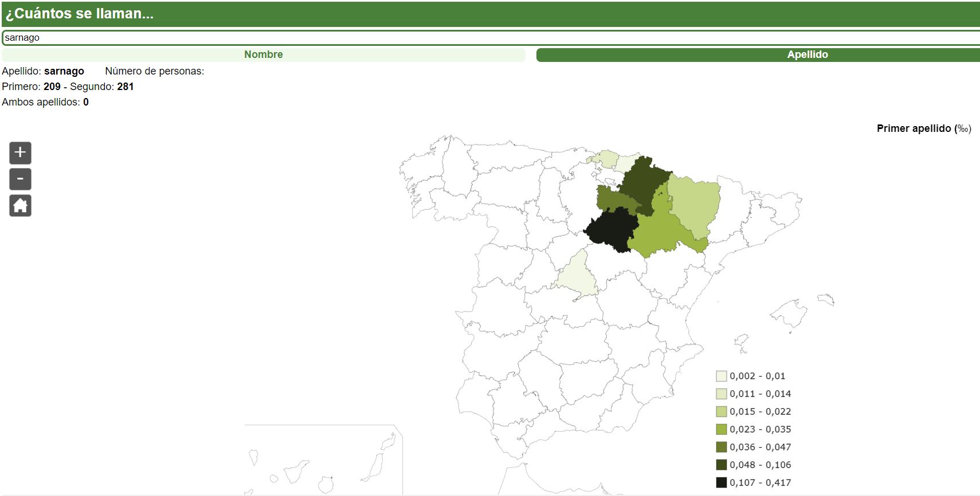Image resolution: width=980 pixels, height=496 pixels.
Task: Click legend swatch for 0,036 - 0,047
Action: click(721, 447)
